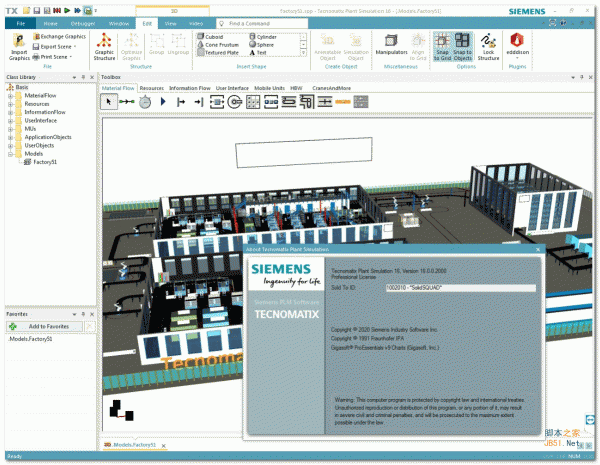Select the pointer tool in Toolbox
This screenshot has height=465, width=600.
pyautogui.click(x=109, y=101)
